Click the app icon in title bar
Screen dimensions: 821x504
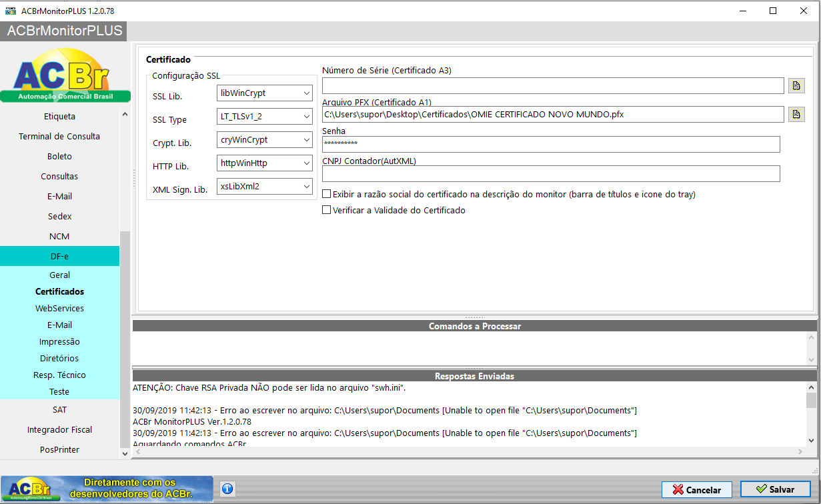[10, 11]
